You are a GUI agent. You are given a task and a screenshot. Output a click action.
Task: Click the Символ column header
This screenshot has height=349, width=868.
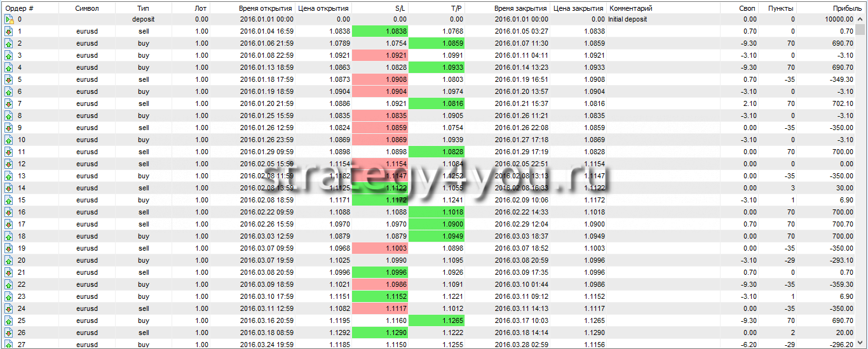(x=86, y=8)
